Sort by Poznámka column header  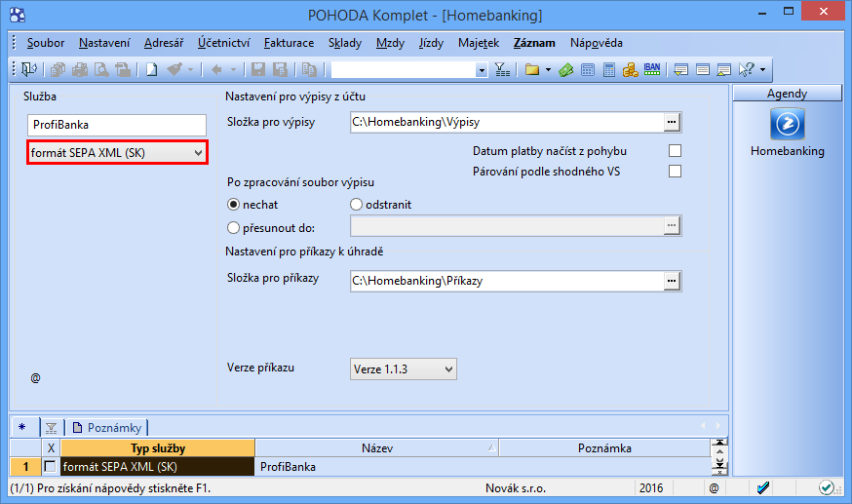(x=604, y=448)
